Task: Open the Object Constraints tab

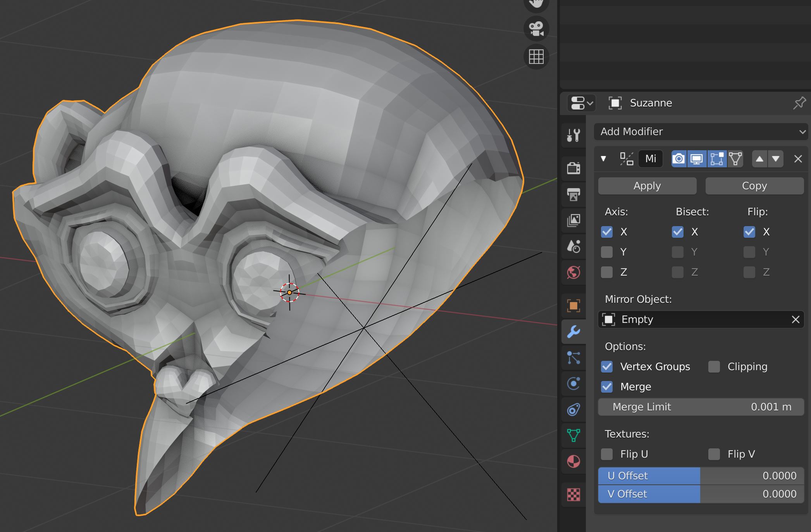Action: [x=573, y=409]
